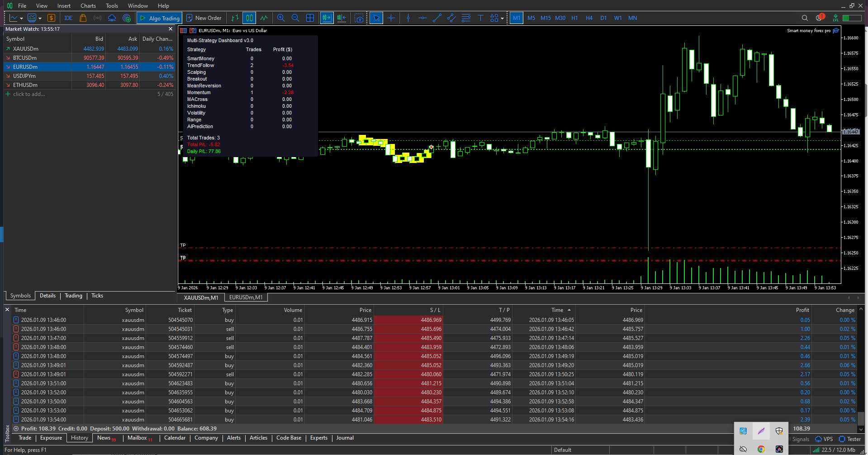Click the New Order button

pyautogui.click(x=204, y=18)
